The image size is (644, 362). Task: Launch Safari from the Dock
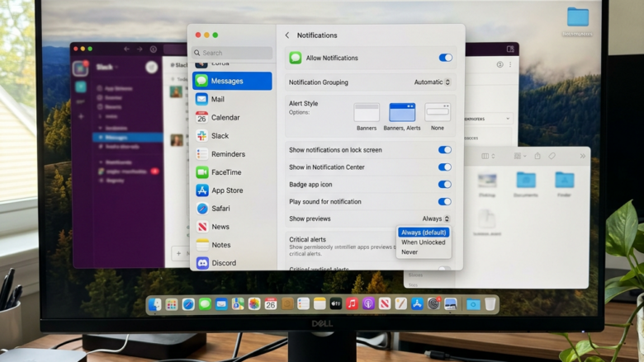click(188, 304)
